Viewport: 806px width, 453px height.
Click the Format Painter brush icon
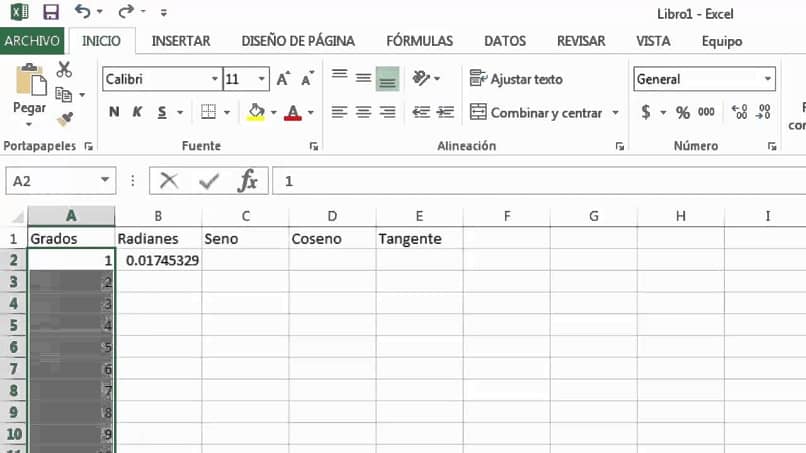pos(64,119)
